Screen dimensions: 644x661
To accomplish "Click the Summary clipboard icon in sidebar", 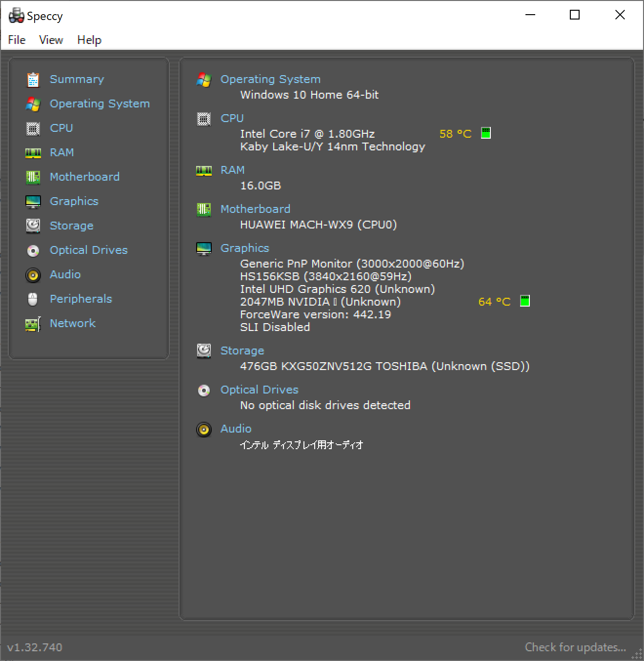I will coord(33,79).
